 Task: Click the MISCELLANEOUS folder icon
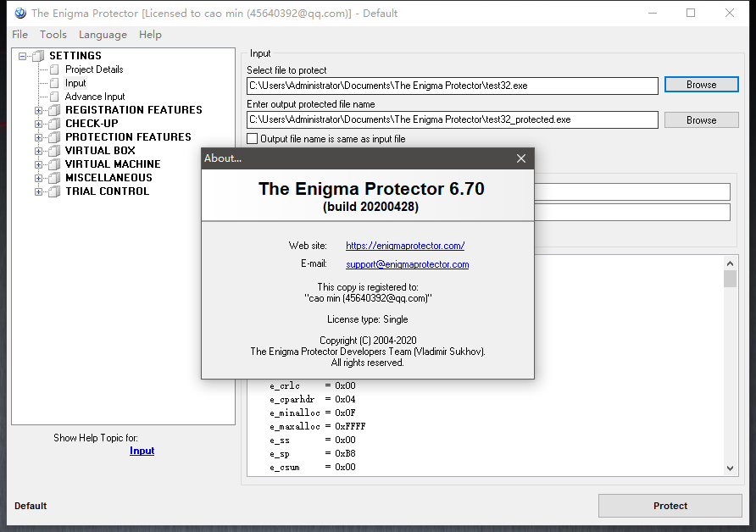[x=54, y=178]
